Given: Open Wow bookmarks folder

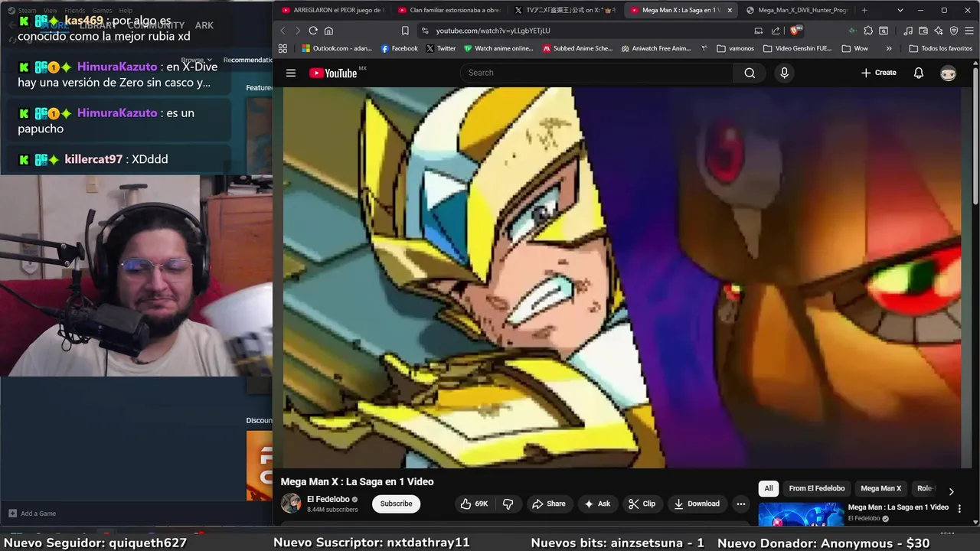Looking at the screenshot, I should [x=854, y=48].
